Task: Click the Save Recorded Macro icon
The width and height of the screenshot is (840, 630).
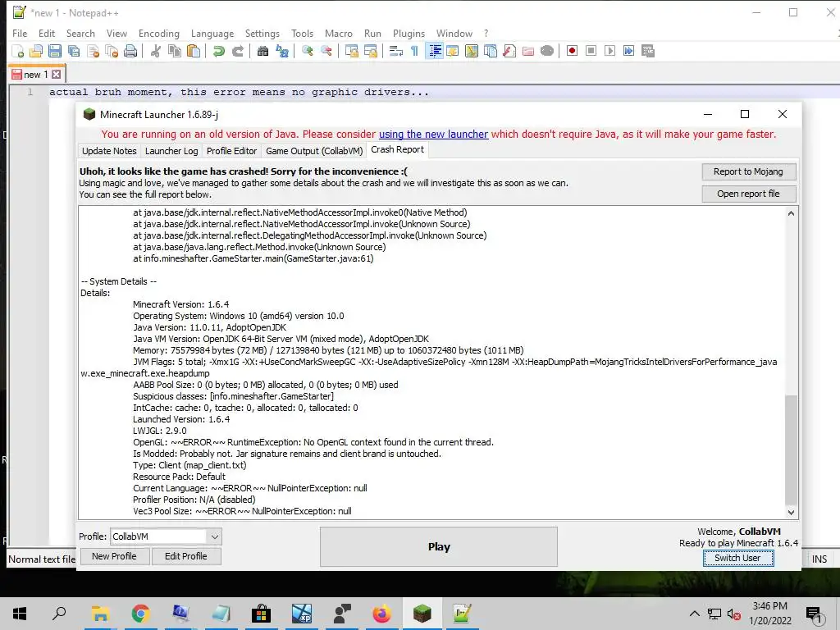Action: coord(648,51)
